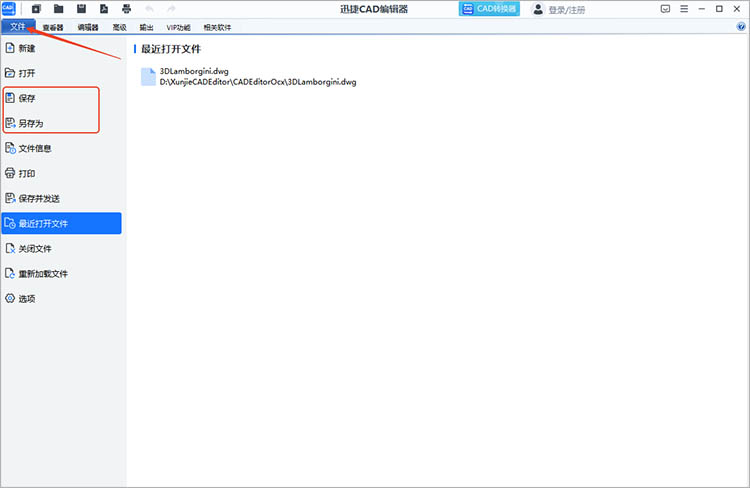Click the CAD app logo icon

click(9, 9)
